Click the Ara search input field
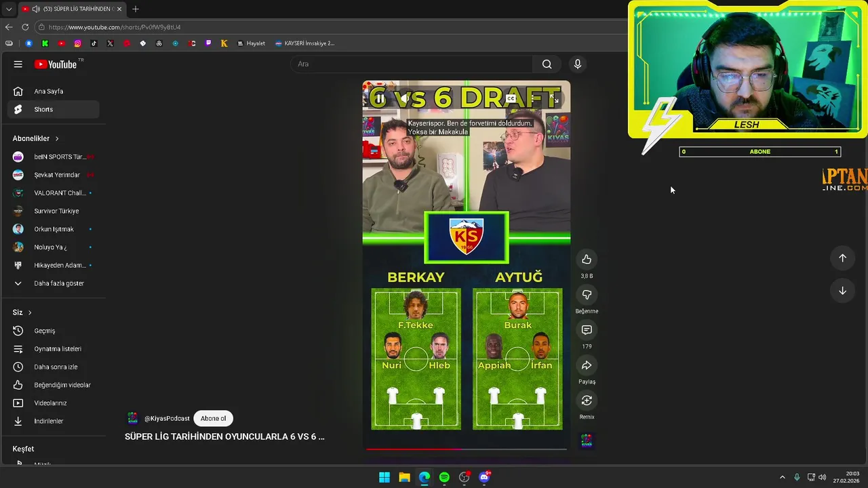 click(x=412, y=64)
